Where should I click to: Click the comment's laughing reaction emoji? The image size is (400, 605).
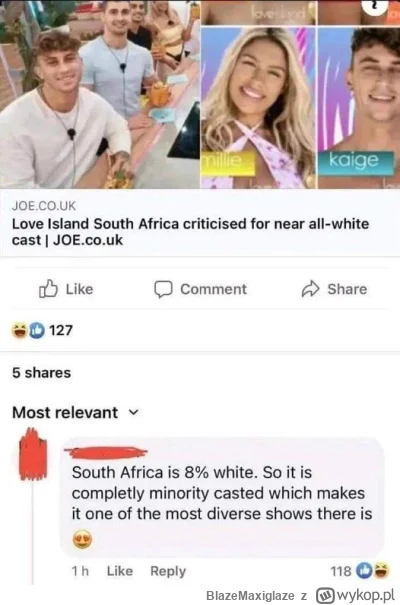(x=381, y=571)
